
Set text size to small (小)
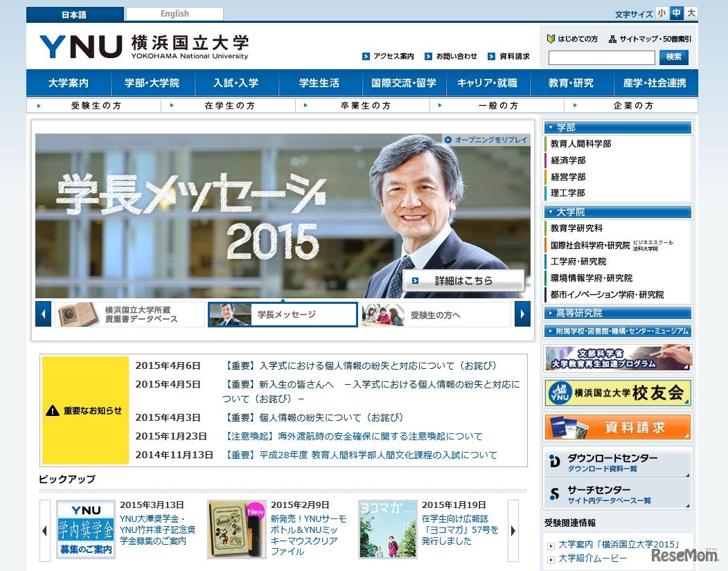[x=662, y=13]
